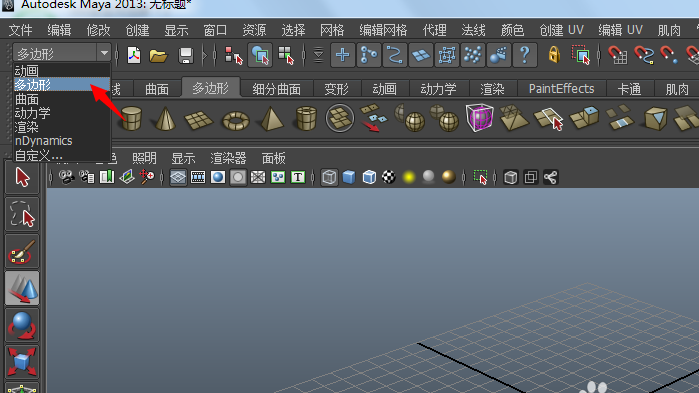Select the Scale tool cube icon
The width and height of the screenshot is (699, 393).
coord(22,362)
